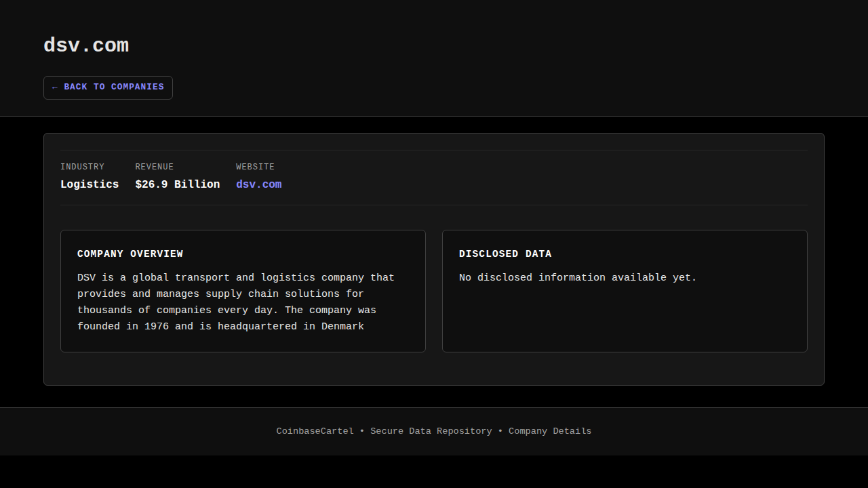Click the Industry field label

coord(82,167)
